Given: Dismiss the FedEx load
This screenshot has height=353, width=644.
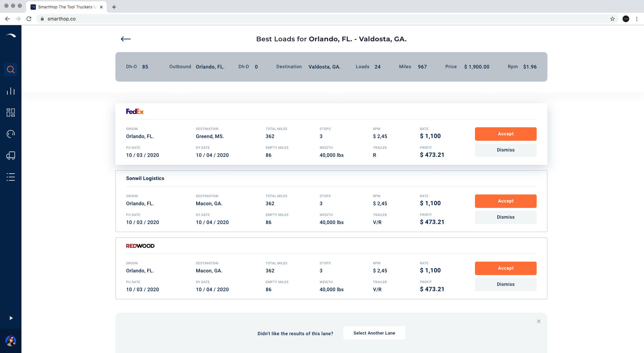Looking at the screenshot, I should 505,150.
